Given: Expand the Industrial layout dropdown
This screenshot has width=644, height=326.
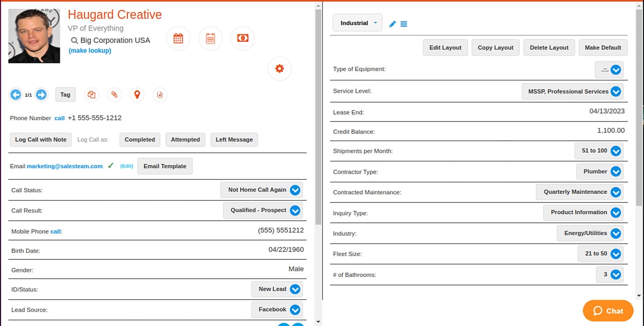Looking at the screenshot, I should [357, 23].
